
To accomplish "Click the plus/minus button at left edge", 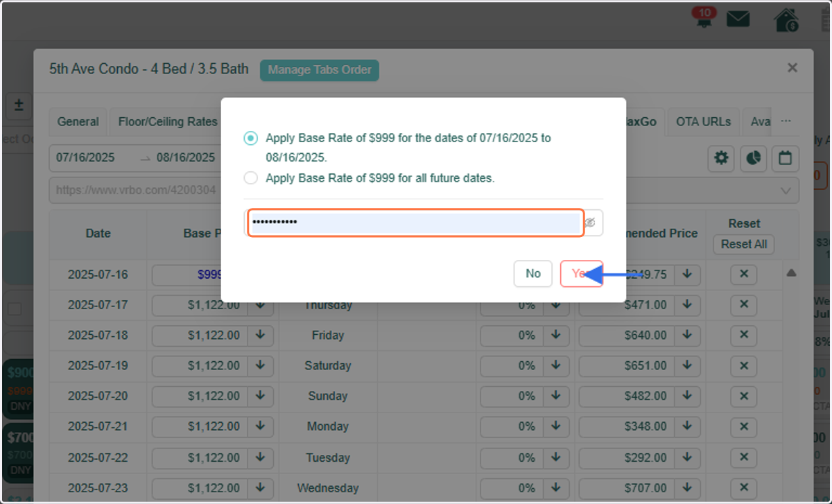I will [19, 106].
